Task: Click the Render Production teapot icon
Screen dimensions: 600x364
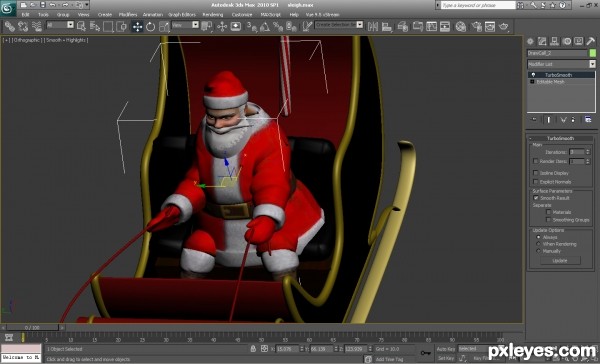Action: [x=504, y=26]
